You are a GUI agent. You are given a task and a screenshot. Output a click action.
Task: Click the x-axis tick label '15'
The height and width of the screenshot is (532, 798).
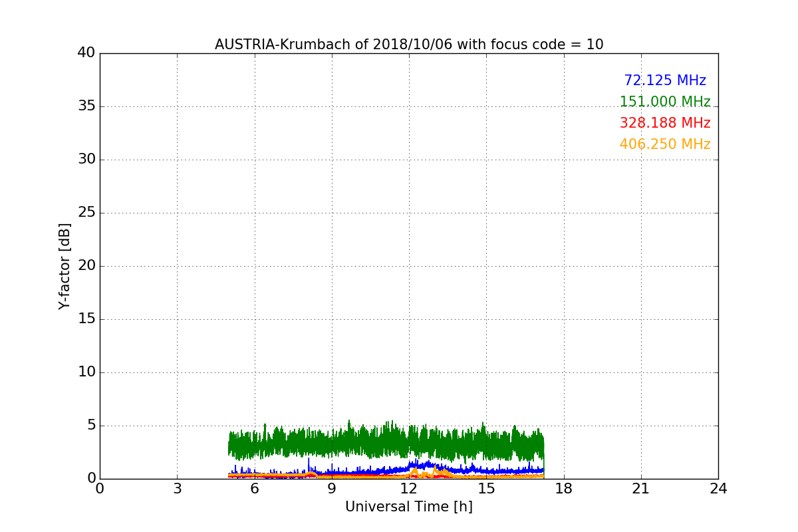click(486, 489)
